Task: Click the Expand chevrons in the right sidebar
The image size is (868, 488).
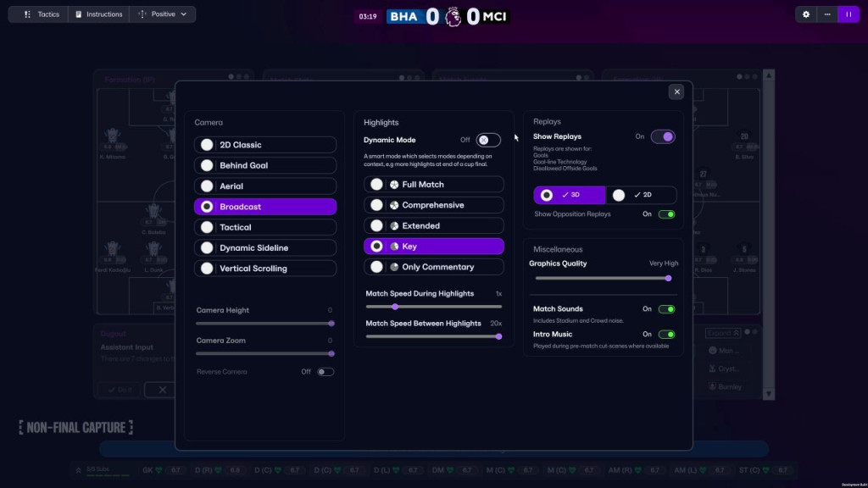Action: [737, 332]
